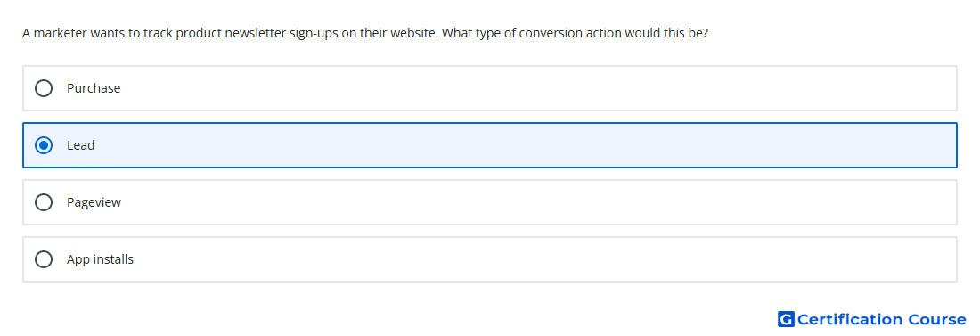The image size is (980, 336).
Task: Select the Purchase radio button
Action: click(x=44, y=88)
